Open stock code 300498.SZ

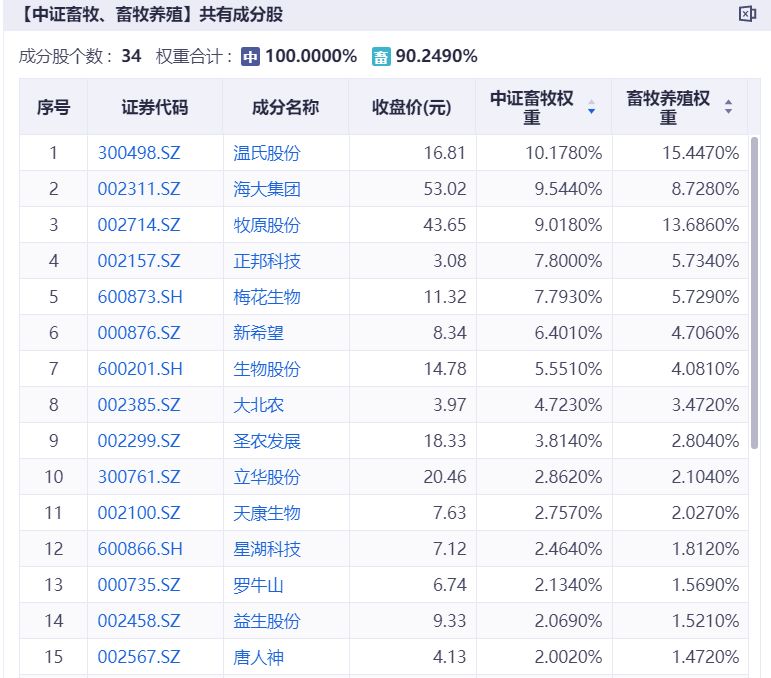click(x=139, y=153)
